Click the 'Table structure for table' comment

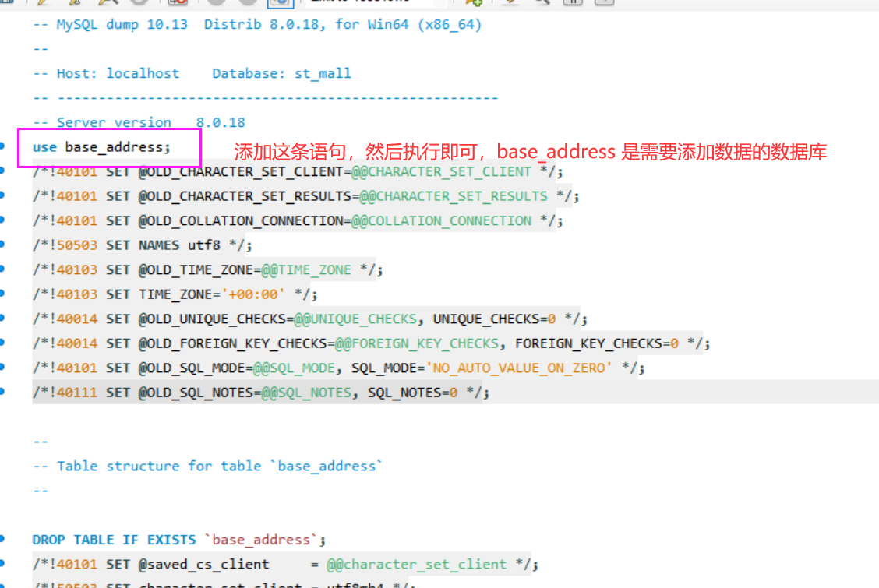pos(207,467)
